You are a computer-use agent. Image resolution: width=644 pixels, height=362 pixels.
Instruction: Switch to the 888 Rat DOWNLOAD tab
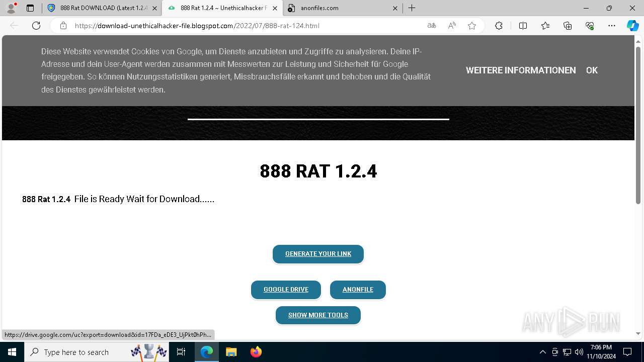tap(102, 8)
